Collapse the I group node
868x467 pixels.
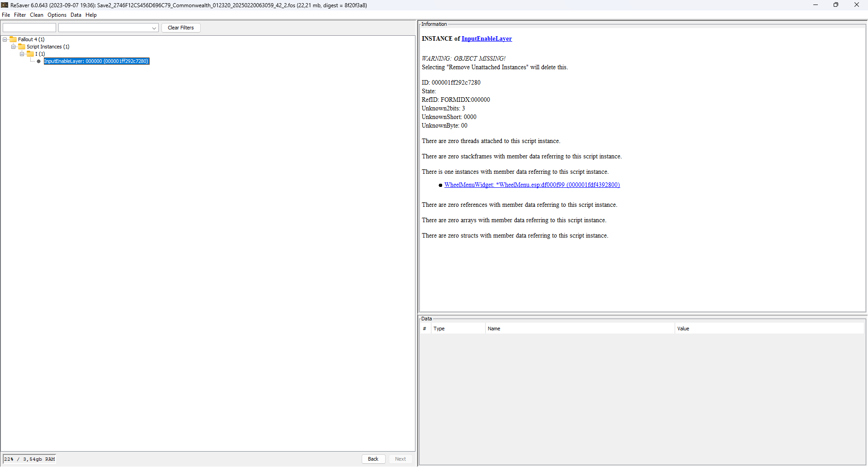(22, 54)
